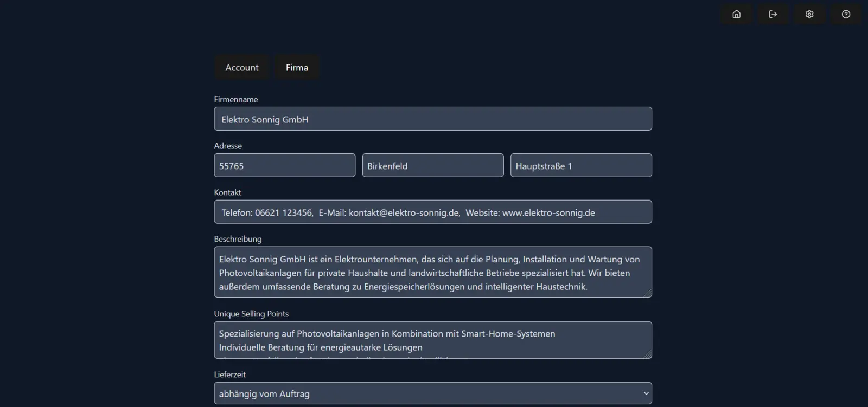The height and width of the screenshot is (407, 868).
Task: Click the postal code field showing 55765
Action: 284,165
